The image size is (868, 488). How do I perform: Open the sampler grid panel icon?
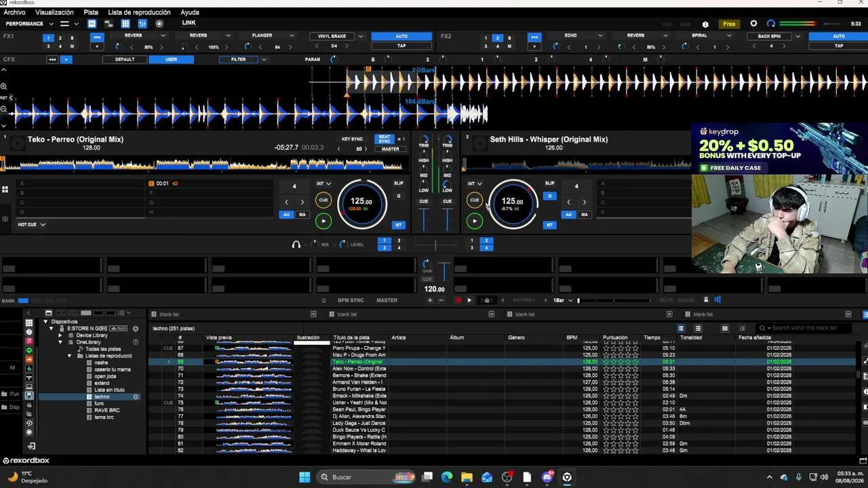click(x=125, y=24)
